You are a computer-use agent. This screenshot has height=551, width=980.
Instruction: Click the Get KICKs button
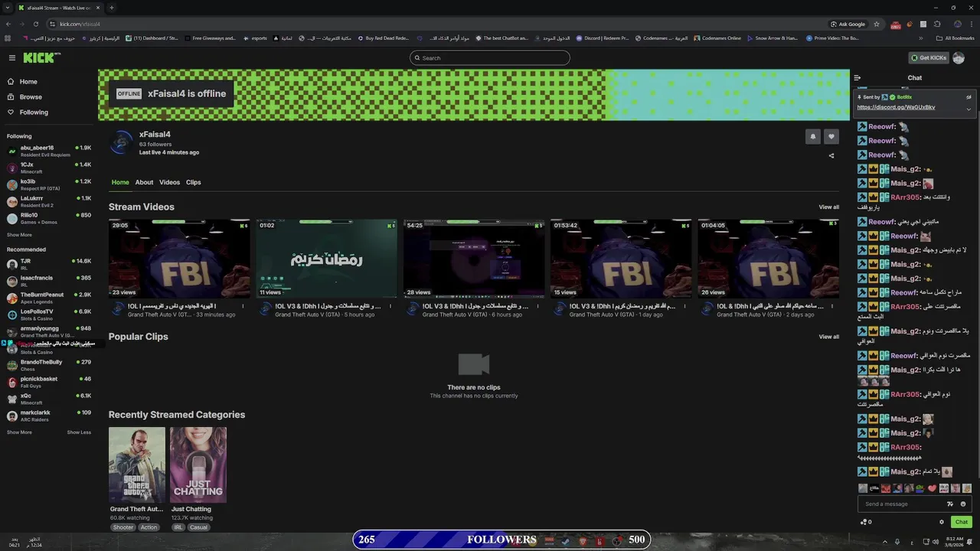(928, 58)
